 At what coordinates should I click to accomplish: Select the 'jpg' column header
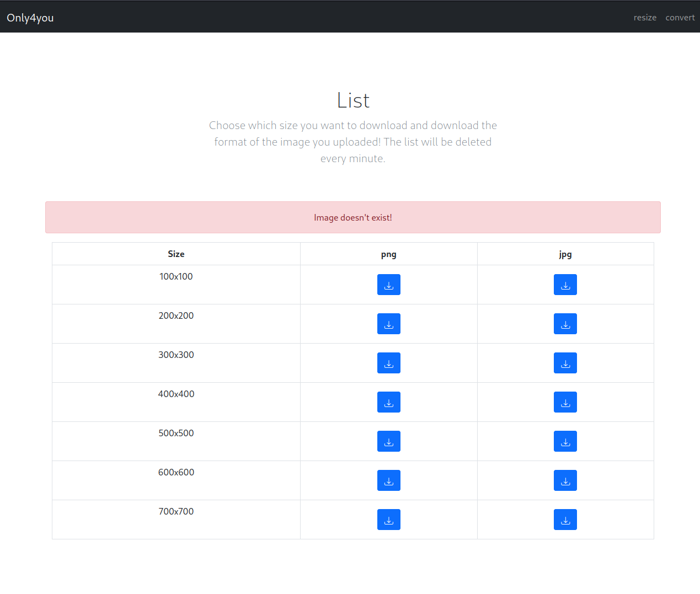(x=565, y=254)
